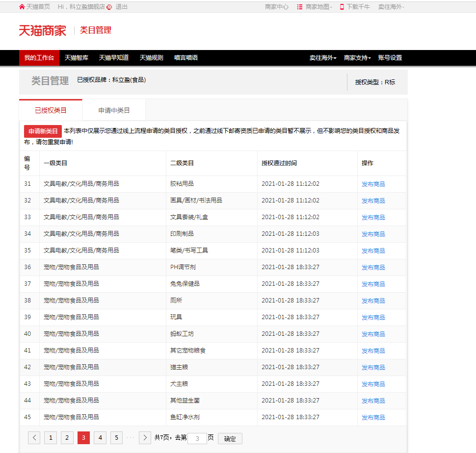Click 发布商品 for 笔类/书写工具

click(373, 251)
